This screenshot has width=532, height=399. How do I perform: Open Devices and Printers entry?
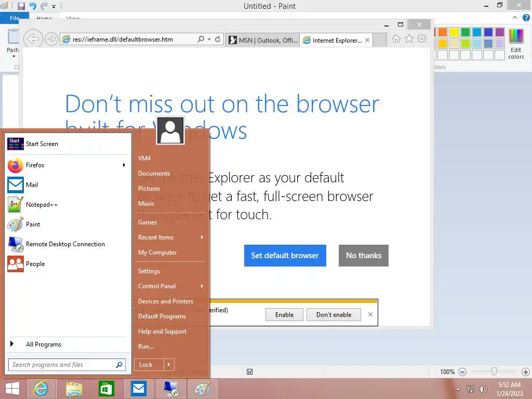tap(166, 301)
